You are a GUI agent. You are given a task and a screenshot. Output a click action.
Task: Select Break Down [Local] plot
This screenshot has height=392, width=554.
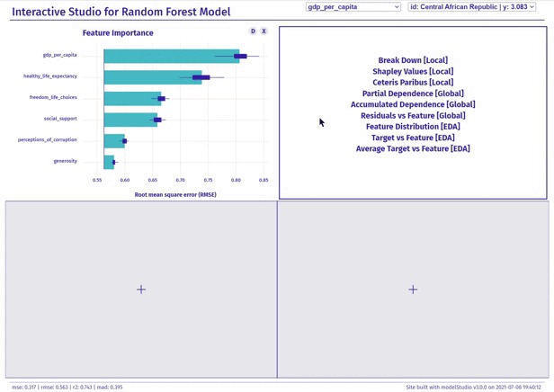tap(413, 60)
